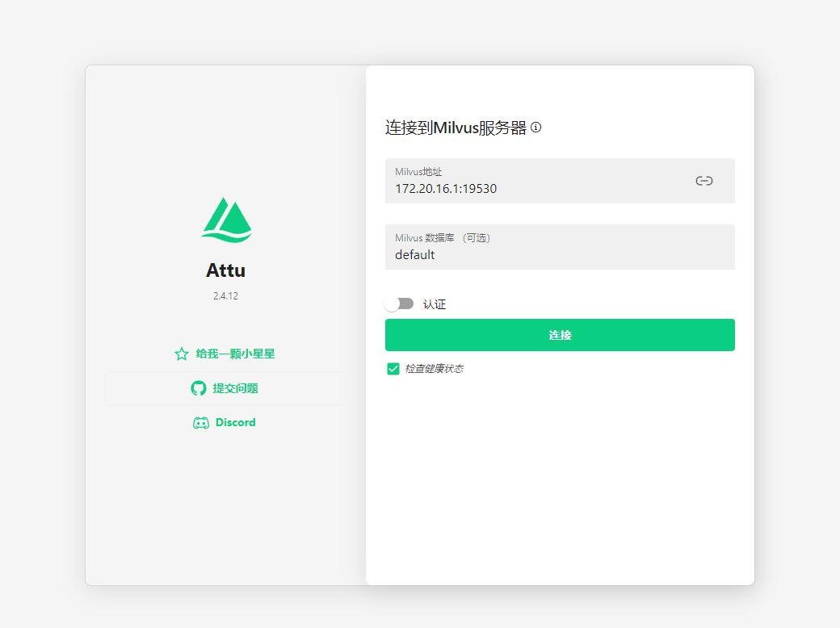
Task: Click the 检查健康状态 label text
Action: pos(434,369)
